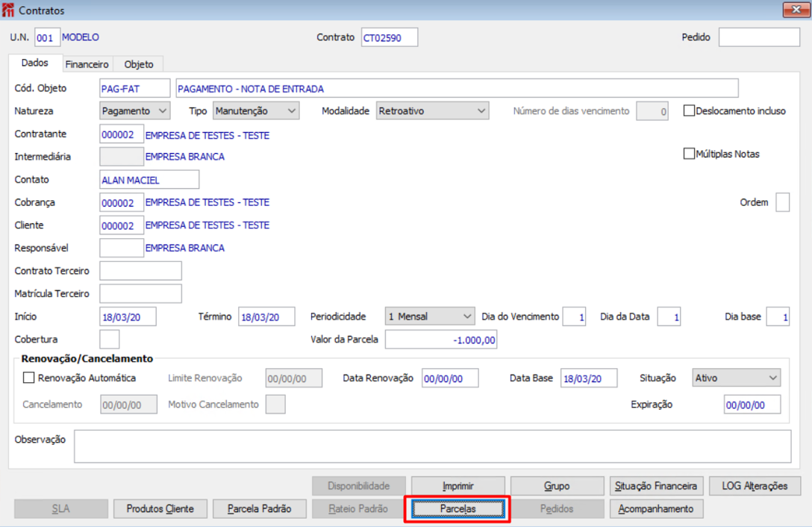Open the Objeto tab
Viewport: 812px width, 527px height.
tap(139, 64)
